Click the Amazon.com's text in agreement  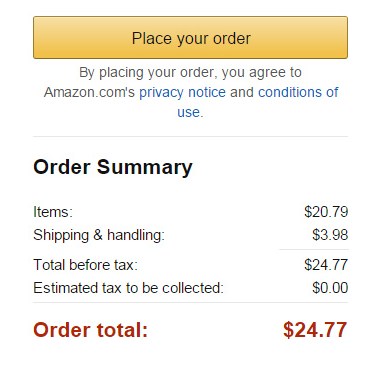coord(89,92)
